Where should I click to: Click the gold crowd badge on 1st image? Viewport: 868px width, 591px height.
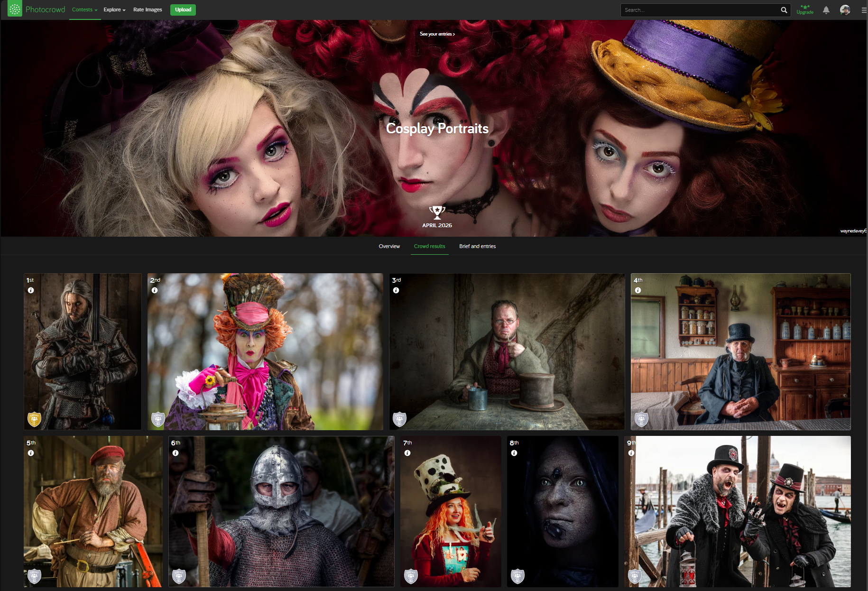(34, 419)
